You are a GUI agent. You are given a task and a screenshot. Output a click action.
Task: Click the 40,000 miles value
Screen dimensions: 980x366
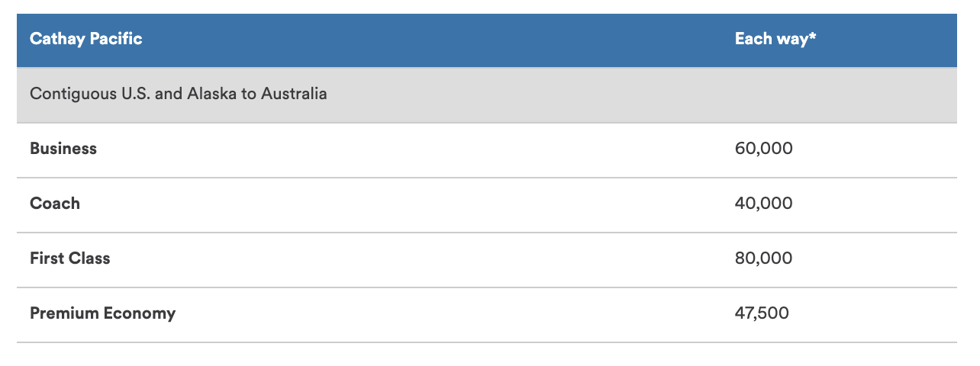click(764, 204)
